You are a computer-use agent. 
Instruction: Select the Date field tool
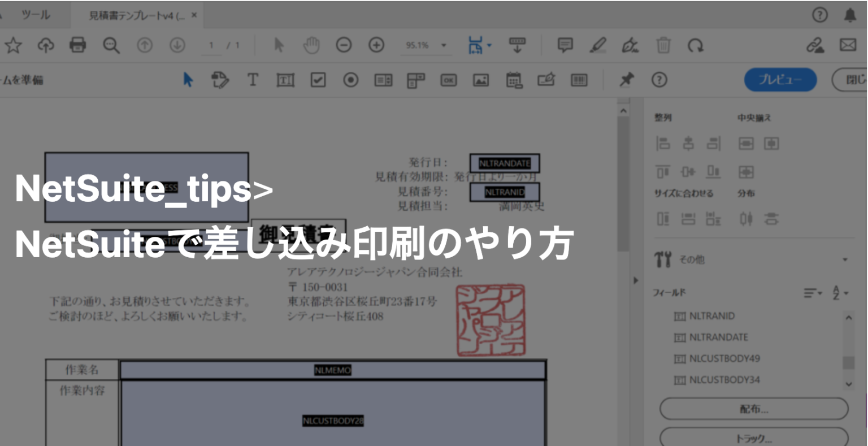(x=512, y=80)
